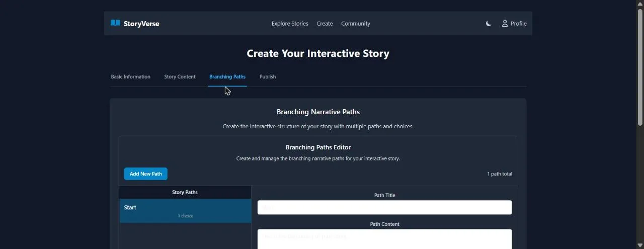This screenshot has height=249, width=644.
Task: Click the StoryVerse book logo icon
Action: tap(115, 23)
